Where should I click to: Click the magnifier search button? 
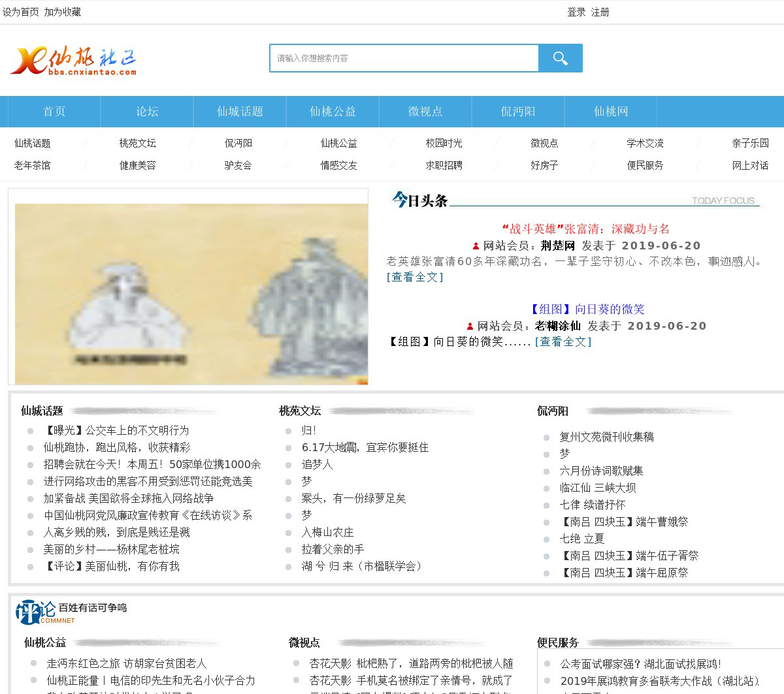[560, 58]
